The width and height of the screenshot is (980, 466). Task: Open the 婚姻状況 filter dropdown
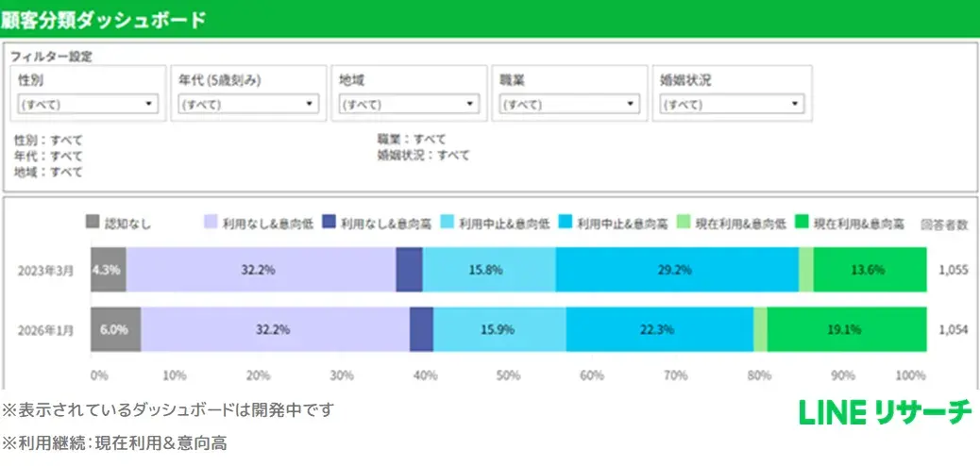[x=730, y=105]
